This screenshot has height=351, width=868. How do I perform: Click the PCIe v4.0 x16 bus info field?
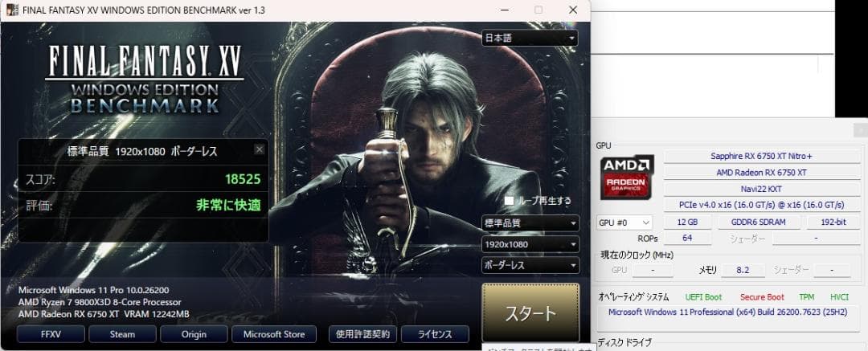coord(762,204)
